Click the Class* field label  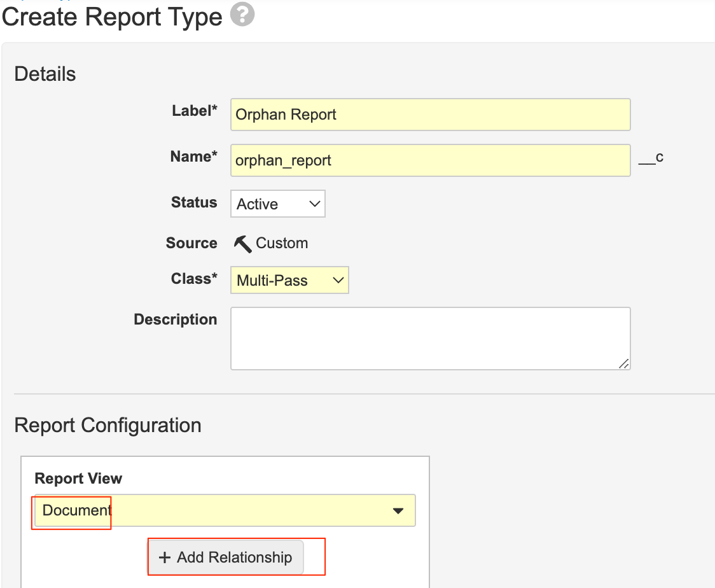(194, 279)
